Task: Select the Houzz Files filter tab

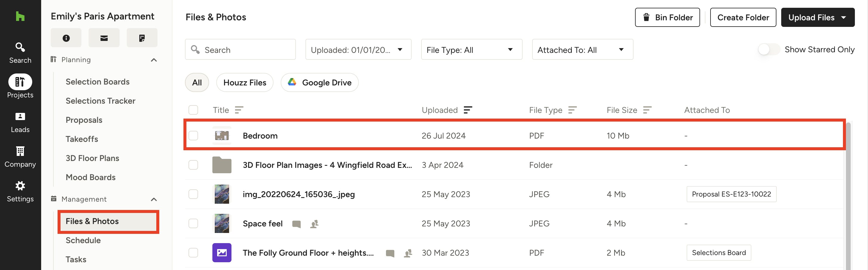Action: (245, 82)
